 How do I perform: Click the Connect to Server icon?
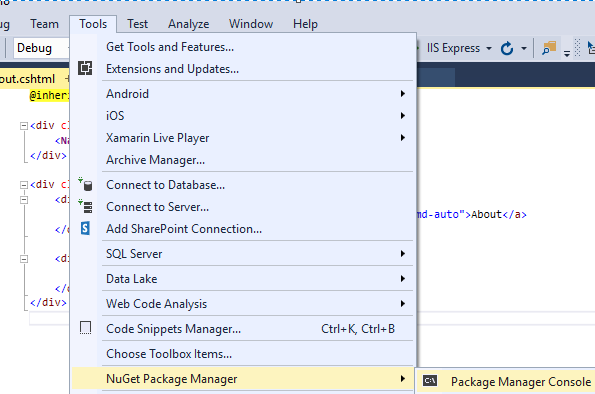(x=85, y=206)
